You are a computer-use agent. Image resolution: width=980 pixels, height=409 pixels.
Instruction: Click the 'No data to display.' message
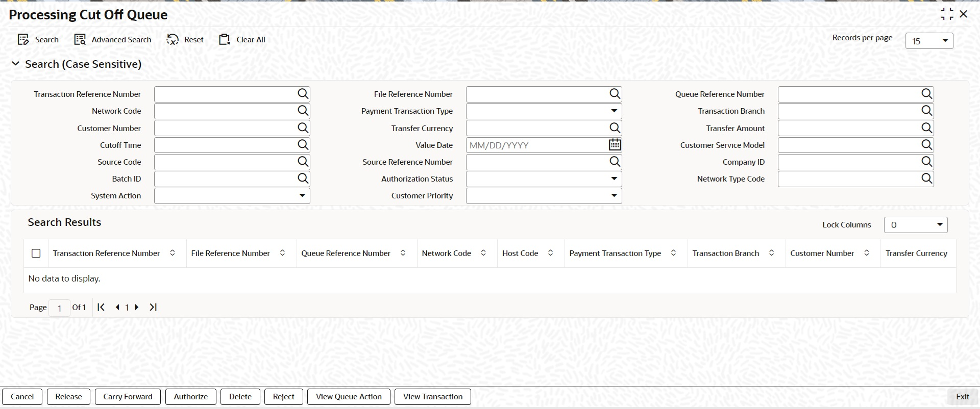pyautogui.click(x=64, y=278)
